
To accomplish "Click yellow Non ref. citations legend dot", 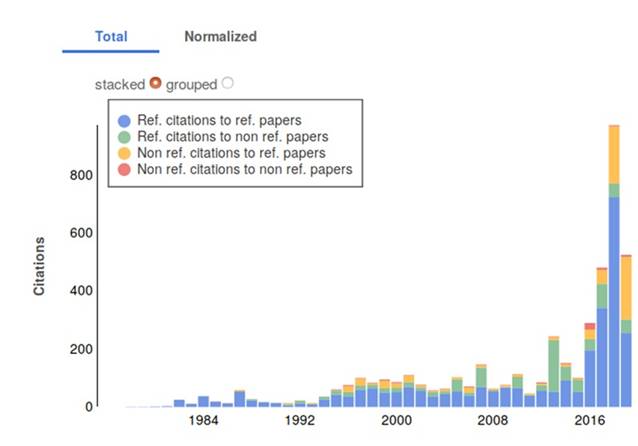I will tap(124, 154).
